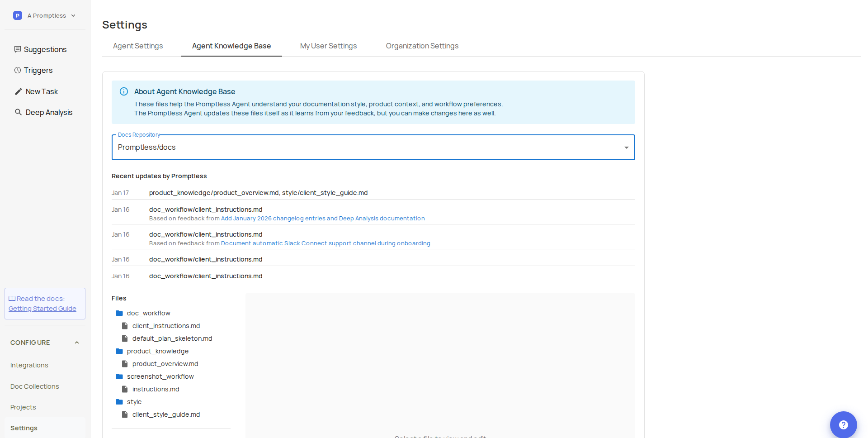Open the My User Settings tab
The width and height of the screenshot is (868, 438).
point(328,46)
